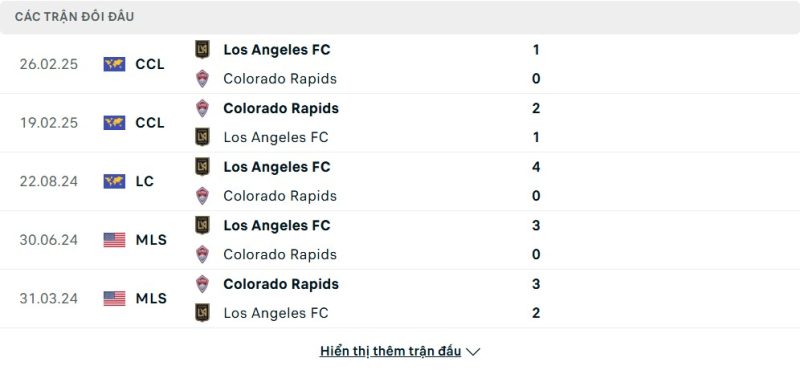800x374 pixels.
Task: Click the Los Angeles FC crest in the 26.02.25 match
Action: [x=203, y=49]
